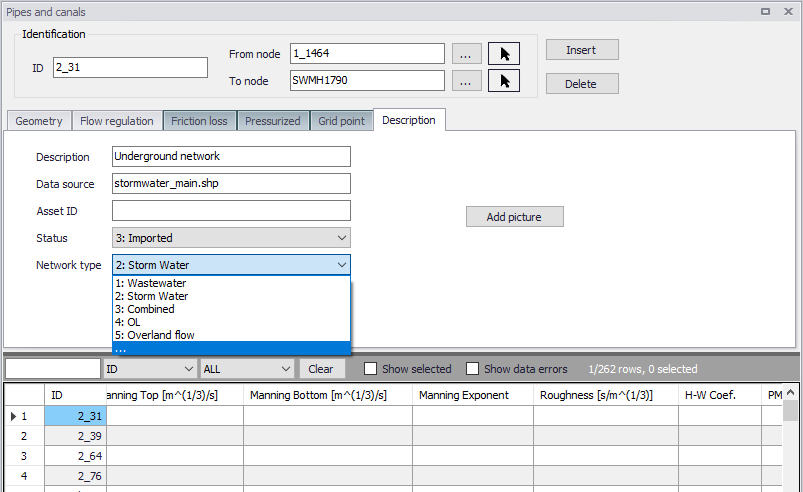
Task: Click the empty Asset ID field
Action: (231, 210)
